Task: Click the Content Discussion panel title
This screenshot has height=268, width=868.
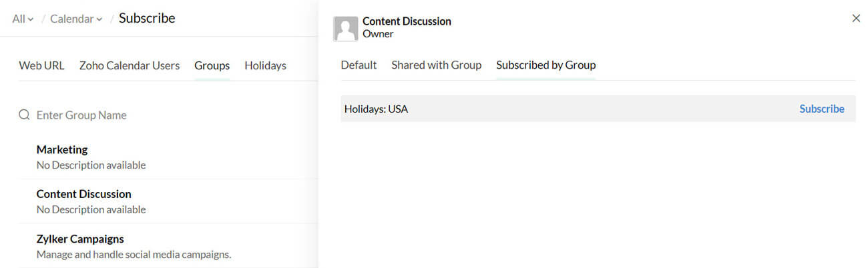Action: pyautogui.click(x=407, y=21)
